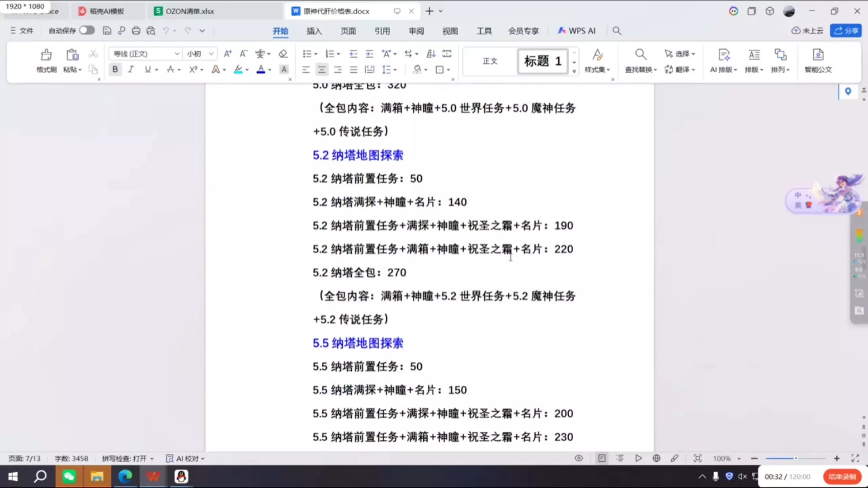Viewport: 868px width, 488px height.
Task: Center-align the paragraph text
Action: (321, 69)
